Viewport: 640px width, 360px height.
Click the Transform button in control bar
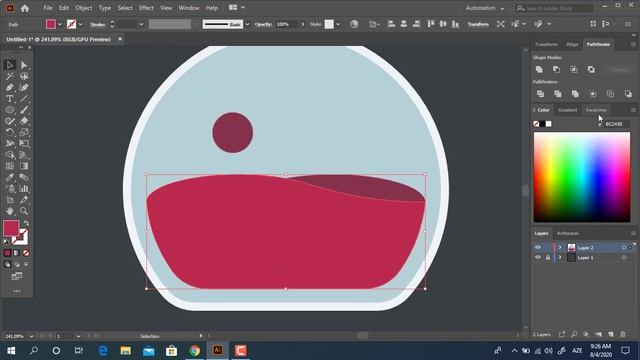(x=478, y=24)
